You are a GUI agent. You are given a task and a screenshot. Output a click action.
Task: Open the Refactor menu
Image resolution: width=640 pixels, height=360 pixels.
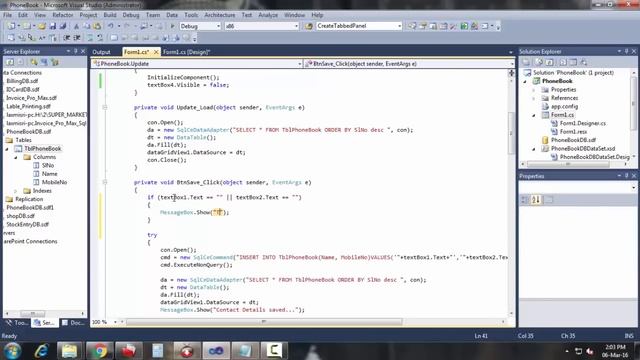62,15
